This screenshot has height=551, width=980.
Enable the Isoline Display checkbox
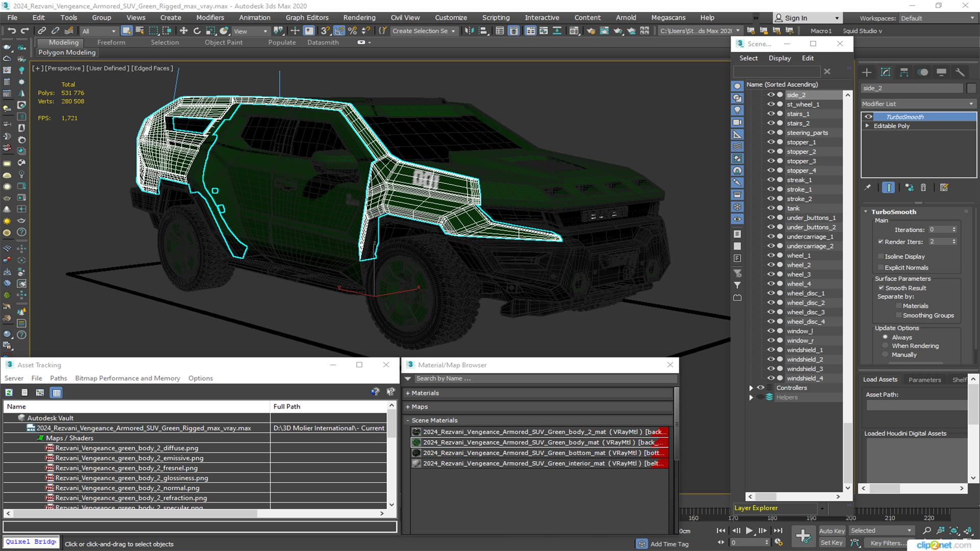(880, 257)
